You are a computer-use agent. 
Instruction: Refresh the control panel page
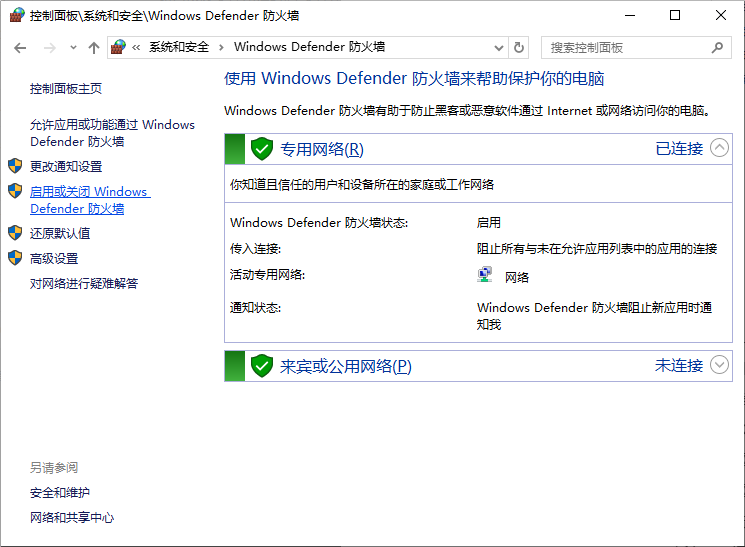click(x=519, y=48)
